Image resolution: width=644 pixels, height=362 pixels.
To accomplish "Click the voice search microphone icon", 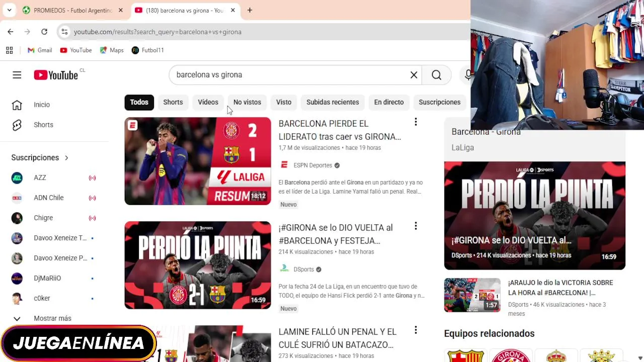I will pyautogui.click(x=468, y=75).
